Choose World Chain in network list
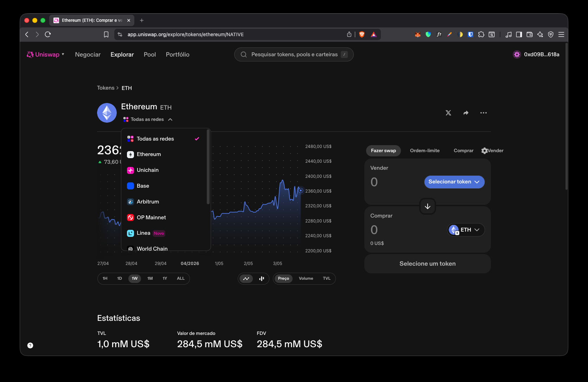The width and height of the screenshot is (588, 382). [164, 247]
